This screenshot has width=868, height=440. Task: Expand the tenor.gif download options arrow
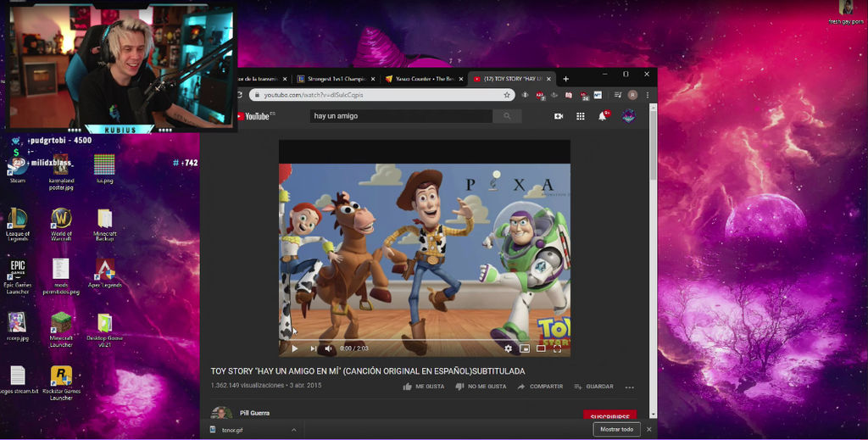point(294,430)
